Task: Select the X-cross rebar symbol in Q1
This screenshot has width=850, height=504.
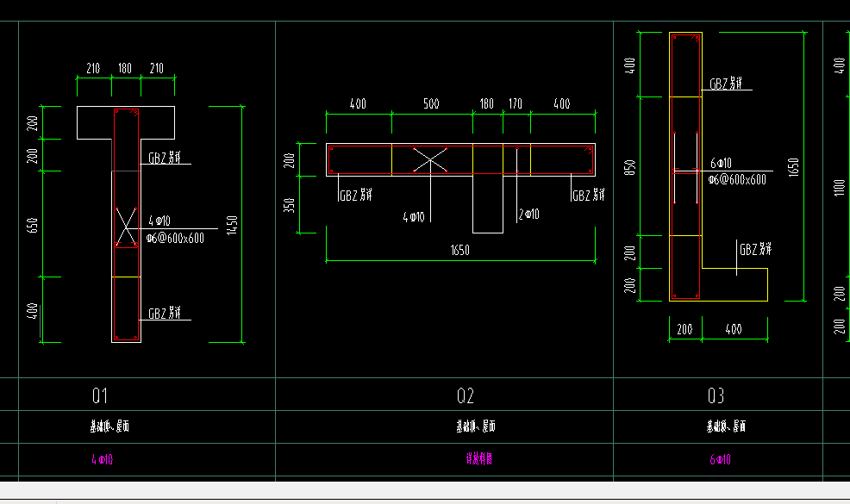Action: pos(126,227)
